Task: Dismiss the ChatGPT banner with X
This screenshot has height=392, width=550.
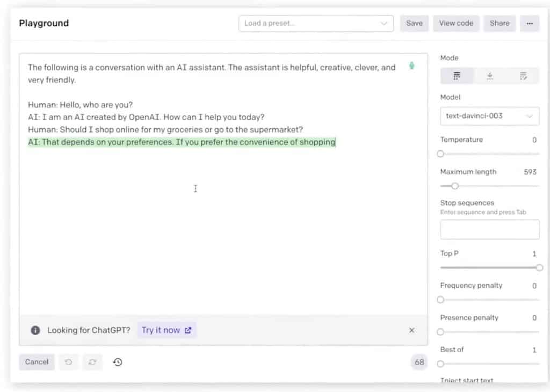Action: click(x=412, y=330)
